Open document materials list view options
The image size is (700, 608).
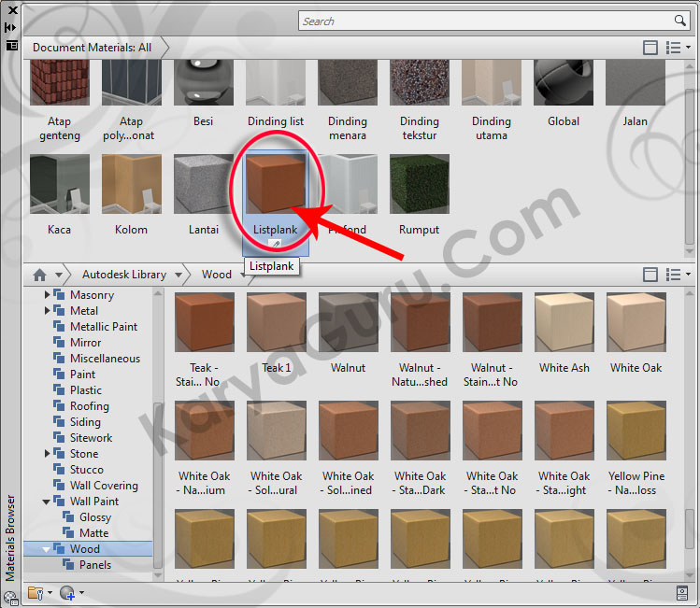[676, 48]
